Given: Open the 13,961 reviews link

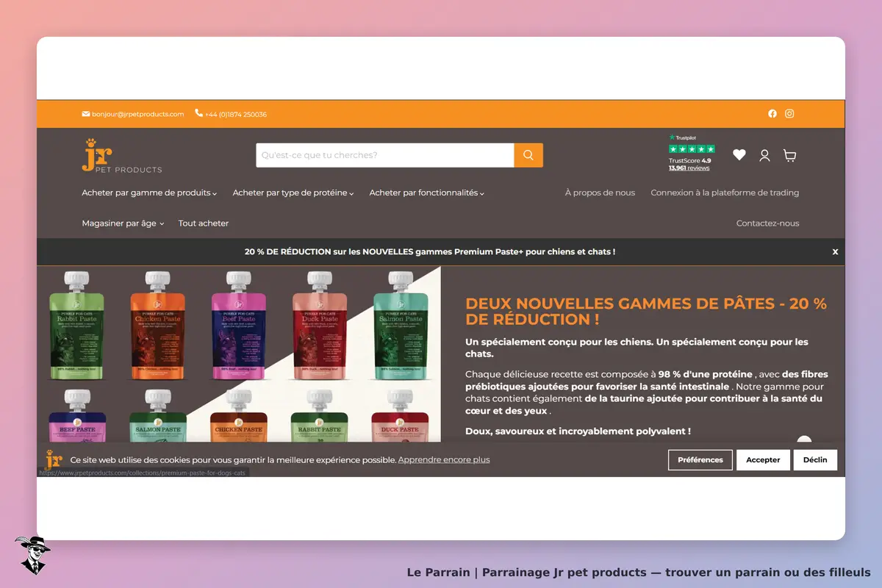Looking at the screenshot, I should click(x=689, y=168).
